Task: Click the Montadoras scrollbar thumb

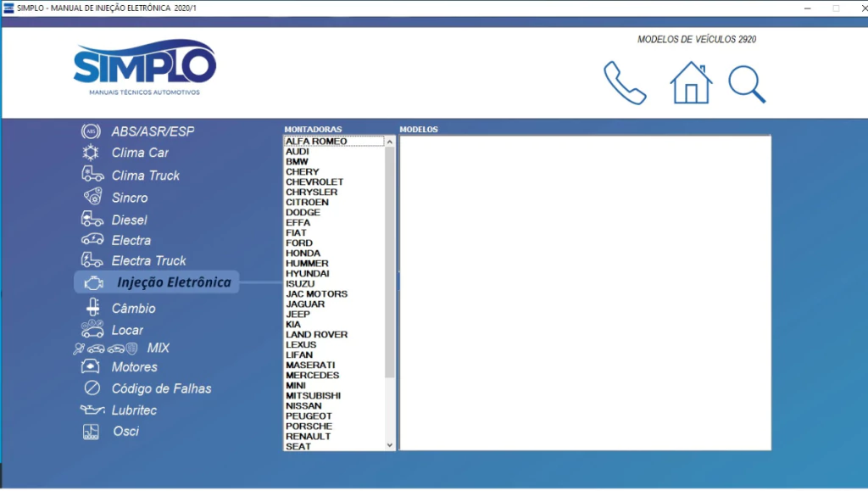Action: (390, 262)
